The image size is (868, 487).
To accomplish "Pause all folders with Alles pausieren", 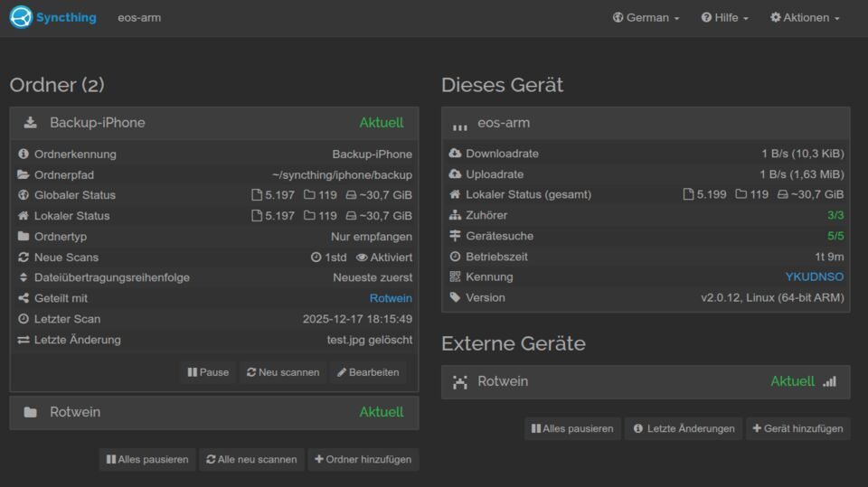I will click(147, 459).
